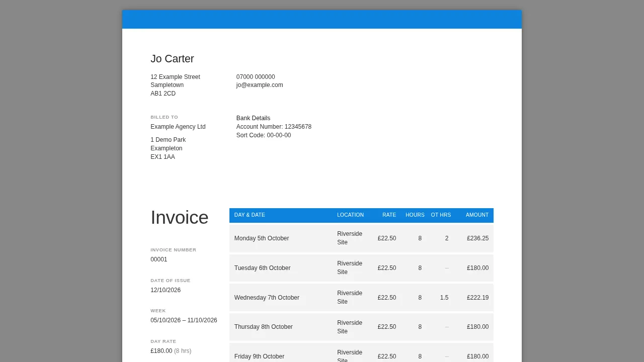644x362 pixels.
Task: Click the £22.50 rate in Wednesday row
Action: 387,298
